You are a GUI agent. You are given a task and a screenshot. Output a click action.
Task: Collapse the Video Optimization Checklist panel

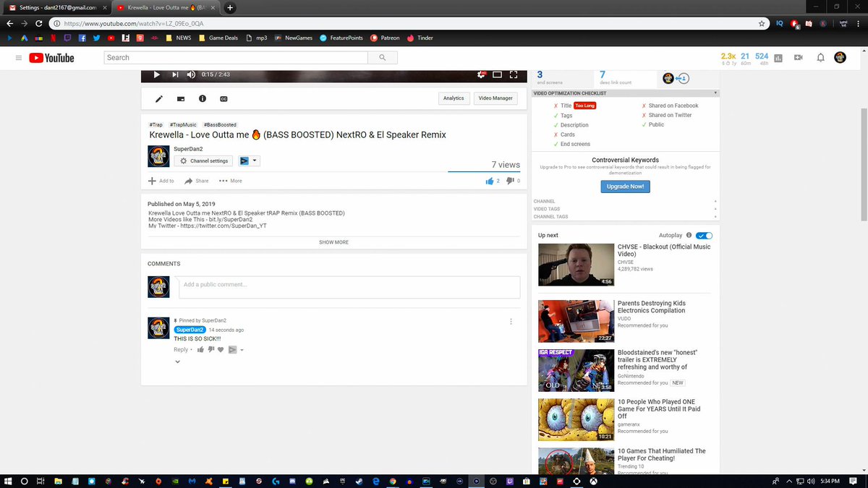click(715, 93)
